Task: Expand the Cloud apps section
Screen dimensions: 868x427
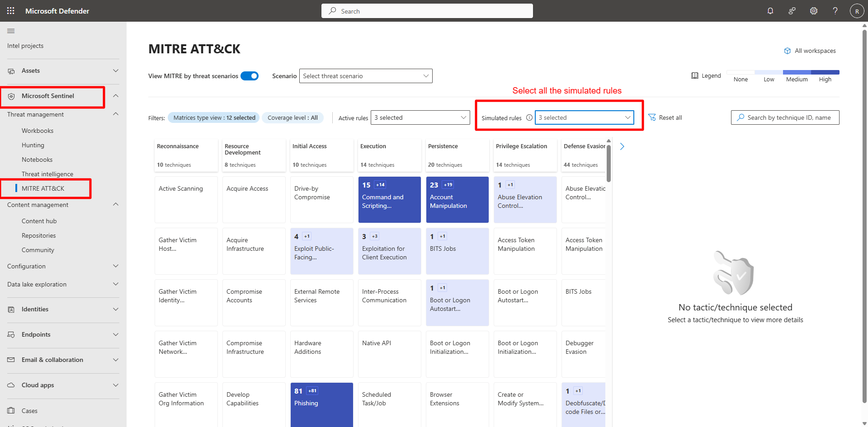Action: [116, 385]
